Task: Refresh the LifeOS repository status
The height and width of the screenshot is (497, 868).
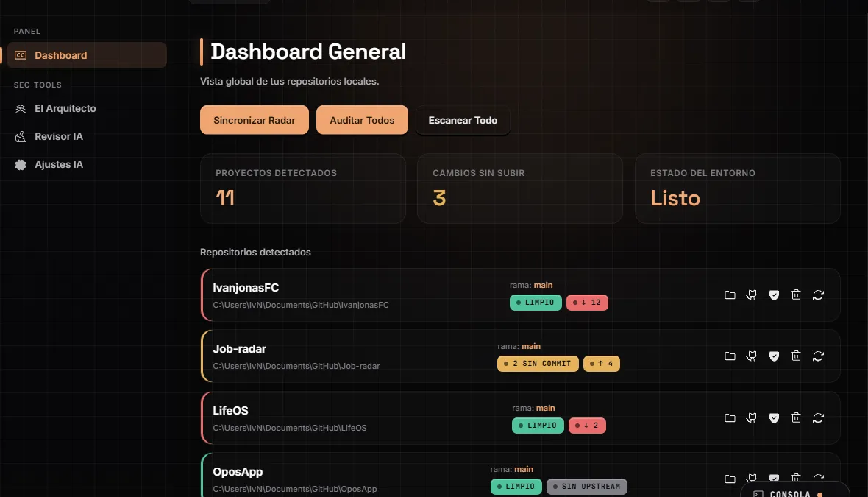Action: coord(818,417)
